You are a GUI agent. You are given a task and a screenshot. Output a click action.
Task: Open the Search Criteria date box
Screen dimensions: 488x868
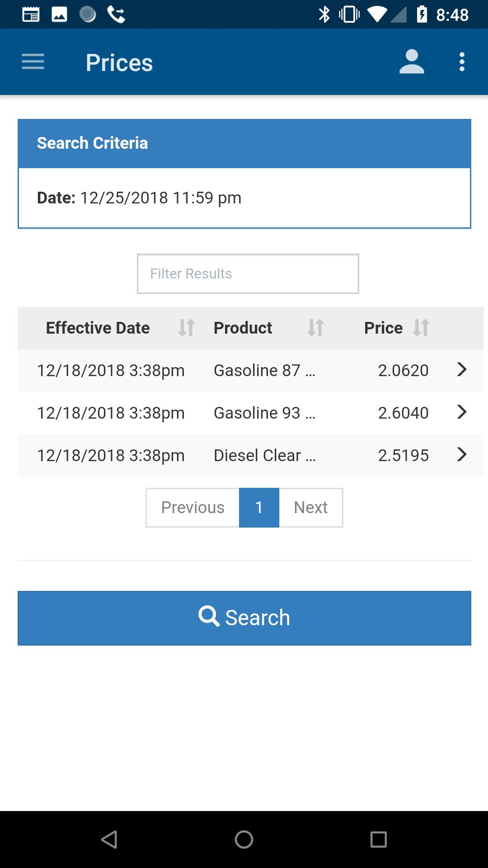[x=244, y=198]
